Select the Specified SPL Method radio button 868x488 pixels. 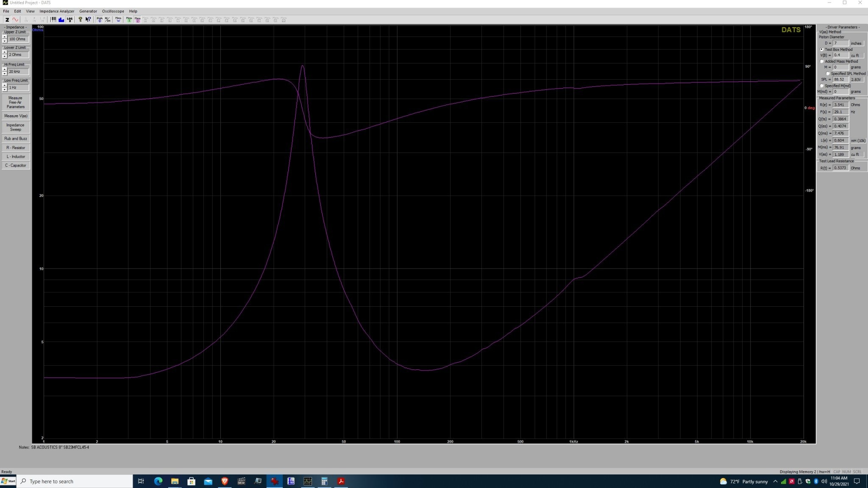[x=828, y=74]
